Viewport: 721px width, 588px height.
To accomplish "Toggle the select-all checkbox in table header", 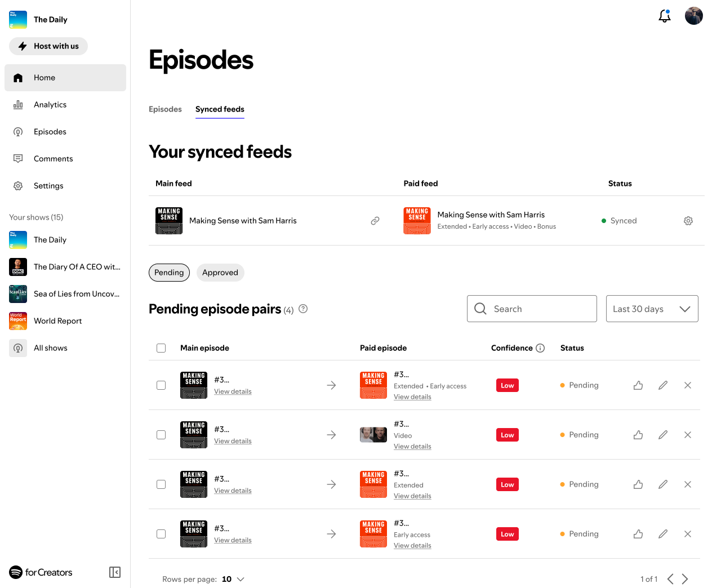I will (x=161, y=348).
